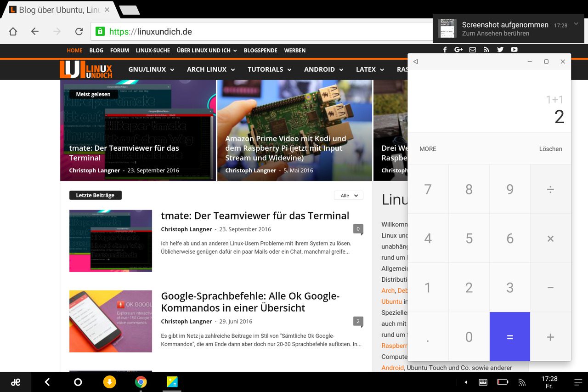The height and width of the screenshot is (392, 588).
Task: Click the Linux und Ich logo
Action: tap(86, 69)
